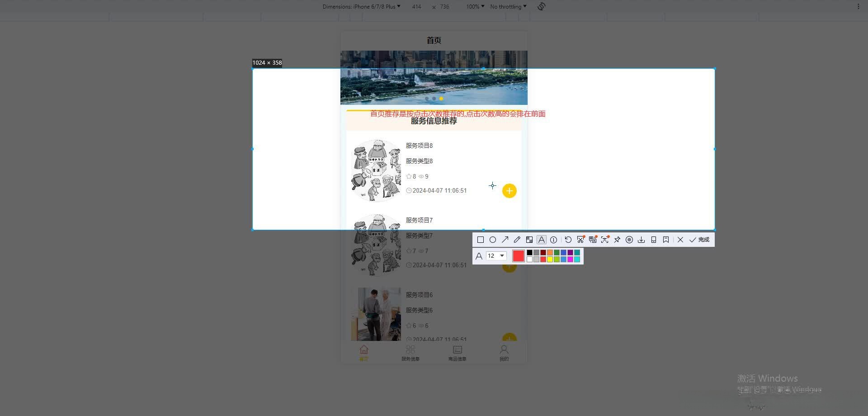The height and width of the screenshot is (416, 868).
Task: Select the ellipse drawing tool
Action: (493, 240)
